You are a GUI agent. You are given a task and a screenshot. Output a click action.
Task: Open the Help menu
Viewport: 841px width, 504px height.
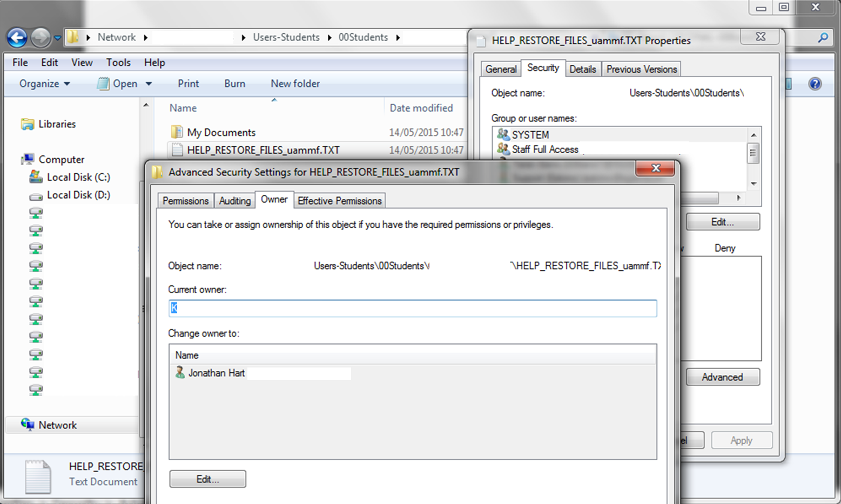pos(154,63)
